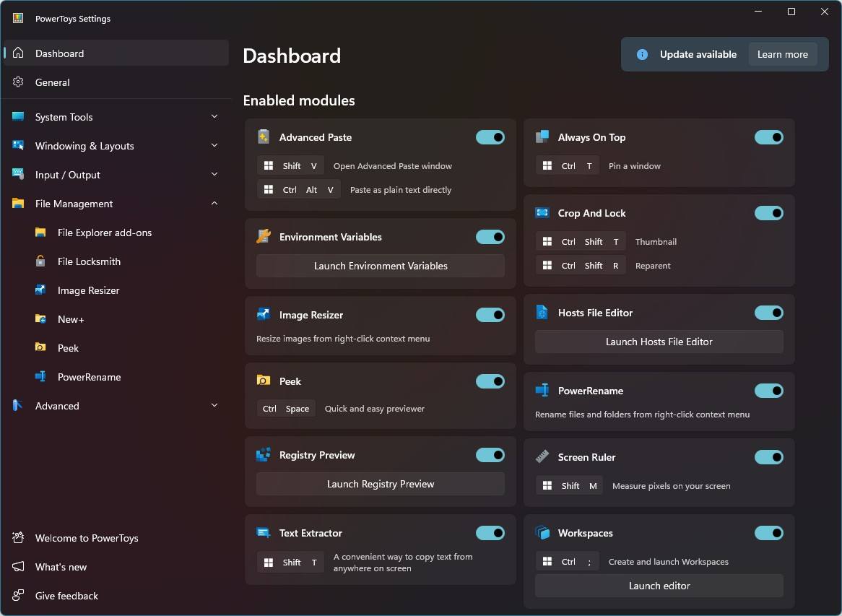This screenshot has width=842, height=616.
Task: Click the Crop And Lock card icon
Action: coord(542,212)
